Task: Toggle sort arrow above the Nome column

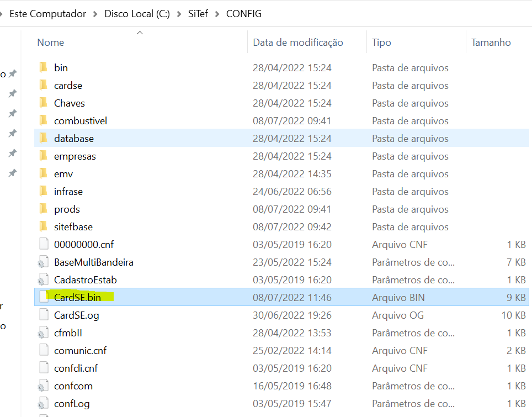Action: click(x=140, y=33)
